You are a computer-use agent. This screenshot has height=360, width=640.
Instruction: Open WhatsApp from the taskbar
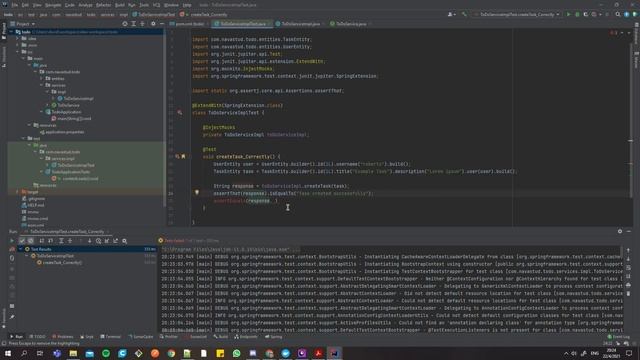236,353
